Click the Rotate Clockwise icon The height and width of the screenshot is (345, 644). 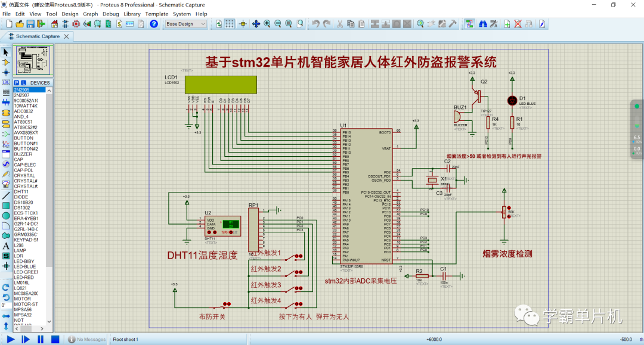point(6,287)
